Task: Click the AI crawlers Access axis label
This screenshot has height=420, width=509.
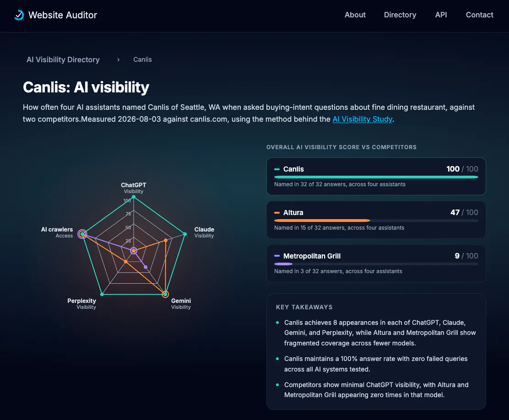Action: [57, 232]
